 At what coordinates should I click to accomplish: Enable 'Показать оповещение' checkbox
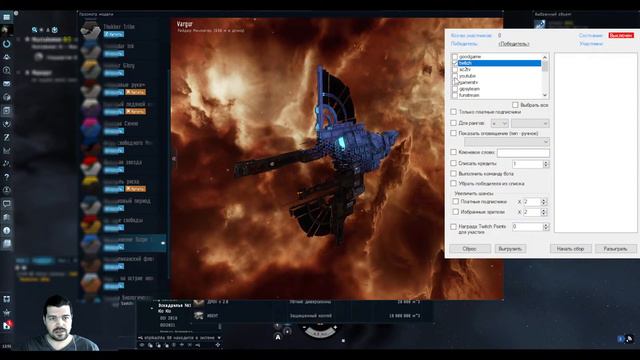pos(453,133)
